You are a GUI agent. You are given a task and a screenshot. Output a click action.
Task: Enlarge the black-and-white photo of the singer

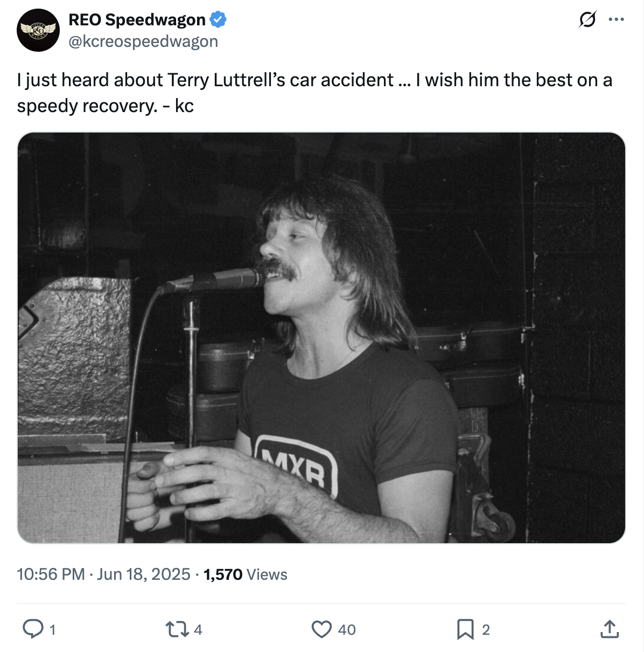pos(321,338)
